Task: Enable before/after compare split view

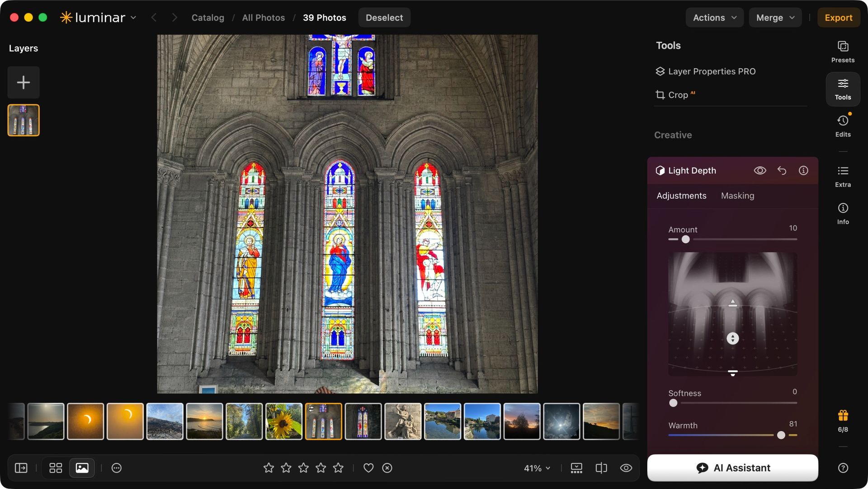Action: [x=601, y=468]
